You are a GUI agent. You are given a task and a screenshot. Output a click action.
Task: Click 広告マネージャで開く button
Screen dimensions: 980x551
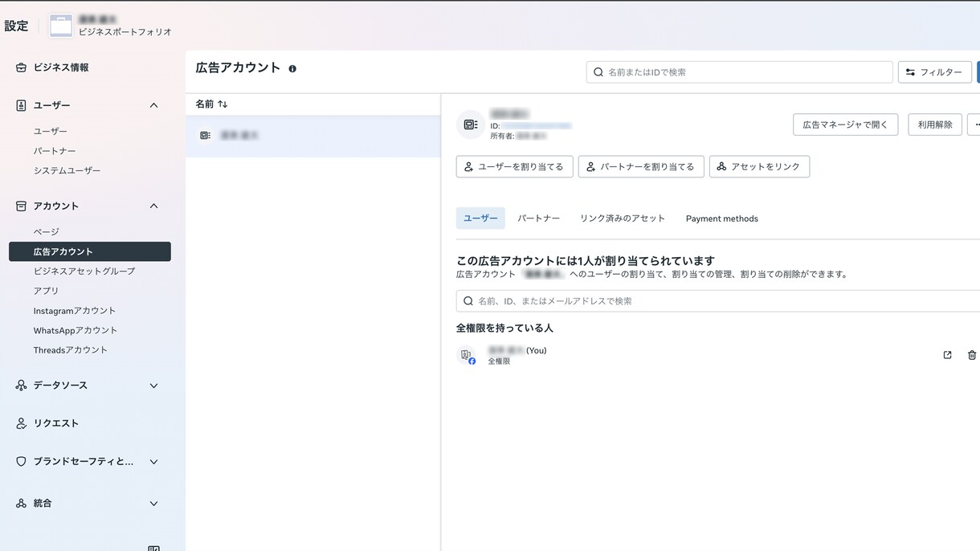[x=846, y=124]
